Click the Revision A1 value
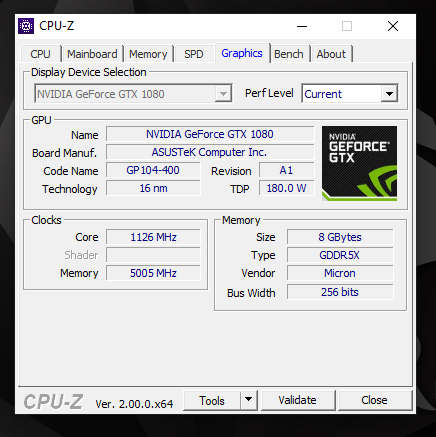 (x=287, y=170)
